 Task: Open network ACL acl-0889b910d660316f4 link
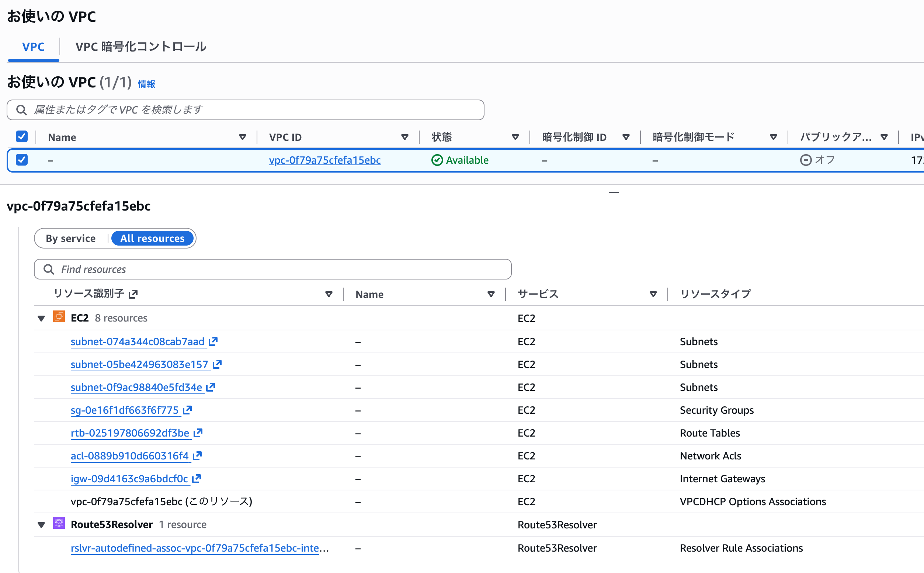(129, 455)
